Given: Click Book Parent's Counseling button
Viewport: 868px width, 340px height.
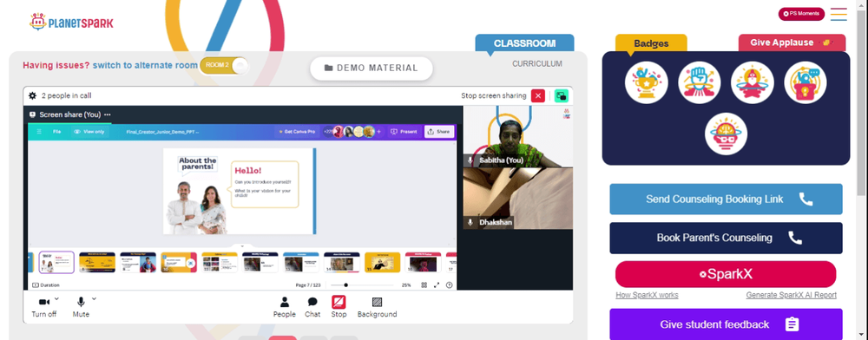Looking at the screenshot, I should [726, 238].
